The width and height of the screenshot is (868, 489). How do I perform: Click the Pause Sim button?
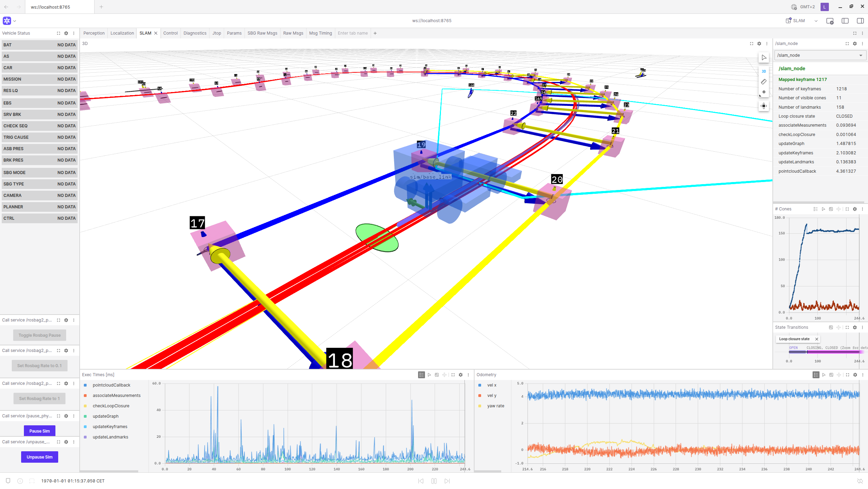click(39, 431)
